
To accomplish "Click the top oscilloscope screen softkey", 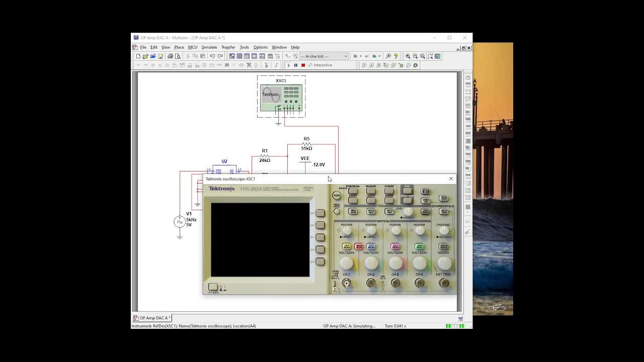I will (x=320, y=213).
